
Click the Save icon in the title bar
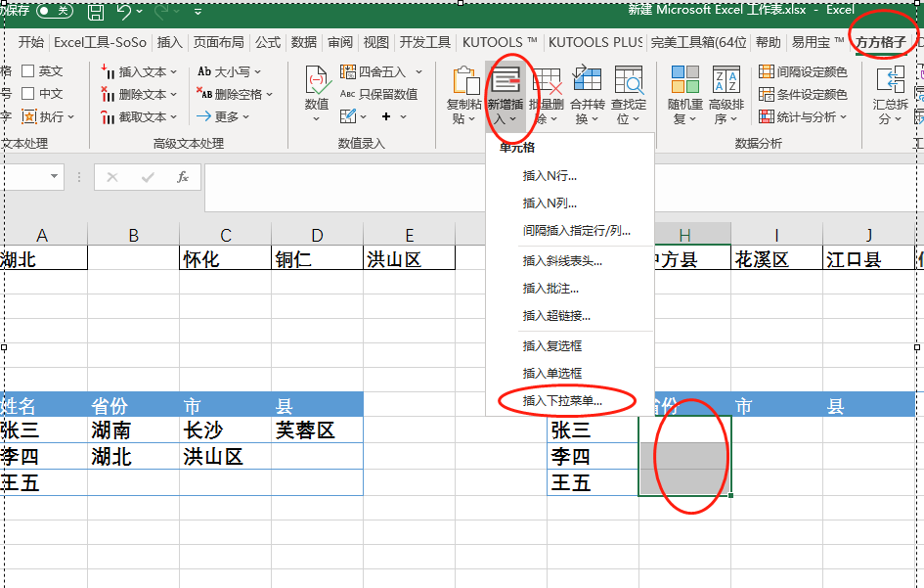[x=96, y=11]
